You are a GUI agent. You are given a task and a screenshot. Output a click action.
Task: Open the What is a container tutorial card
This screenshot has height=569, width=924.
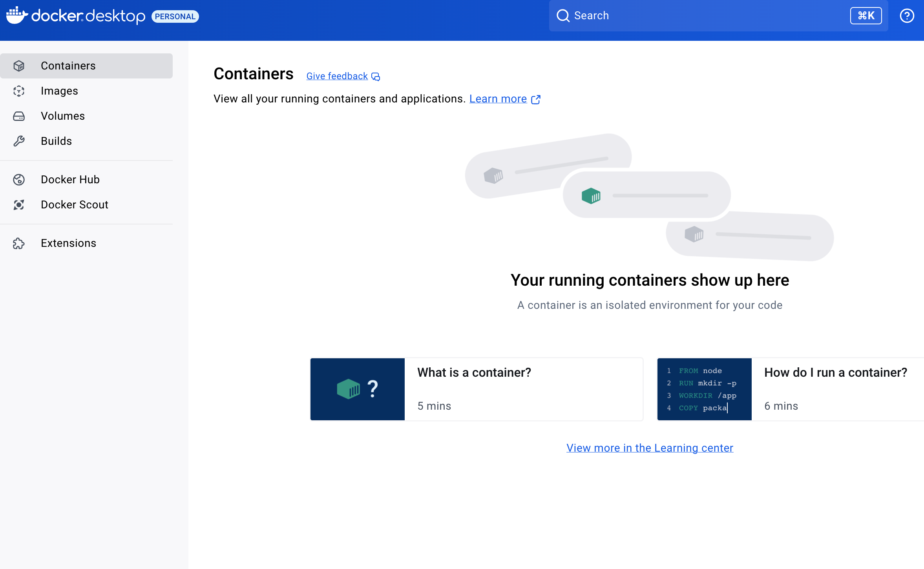click(476, 389)
